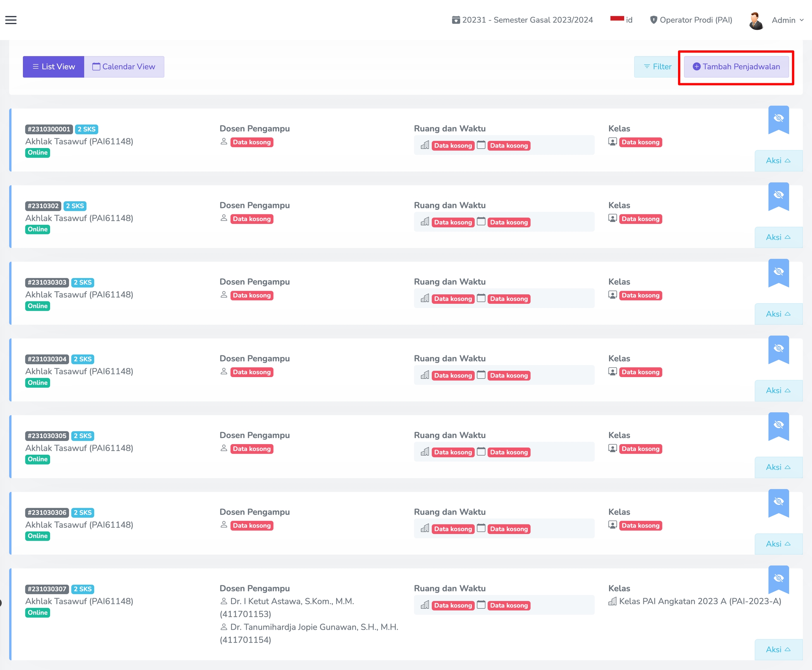This screenshot has height=670, width=812.
Task: Click the Tambah Penjadwalan button
Action: point(736,67)
